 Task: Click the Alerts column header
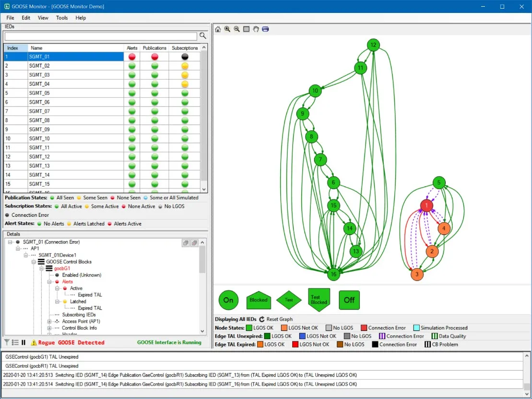coord(132,48)
